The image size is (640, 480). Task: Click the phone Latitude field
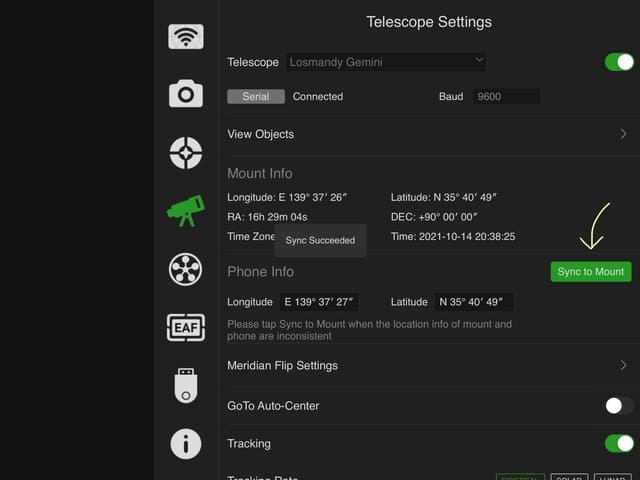(474, 302)
